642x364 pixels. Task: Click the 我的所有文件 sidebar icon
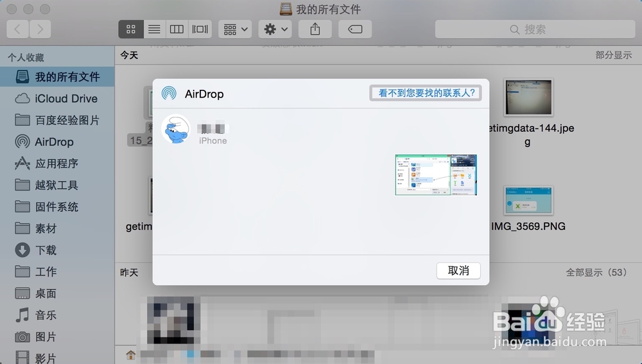click(22, 76)
